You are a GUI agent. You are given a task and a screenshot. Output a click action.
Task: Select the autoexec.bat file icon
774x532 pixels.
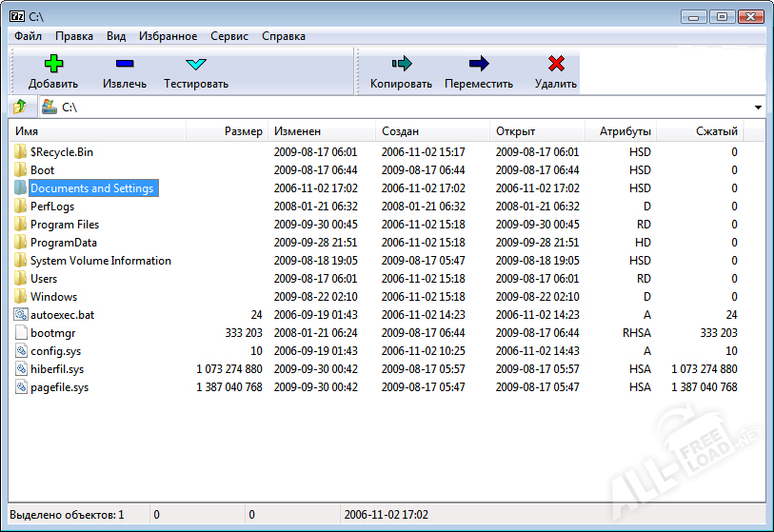point(22,315)
